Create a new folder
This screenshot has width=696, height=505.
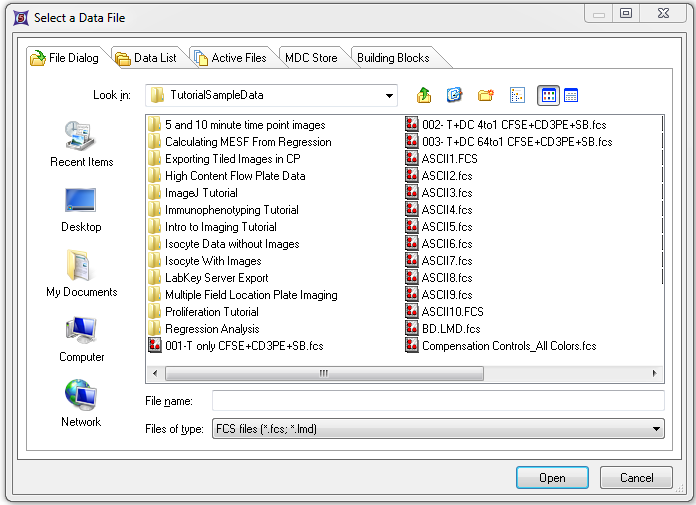pos(486,95)
